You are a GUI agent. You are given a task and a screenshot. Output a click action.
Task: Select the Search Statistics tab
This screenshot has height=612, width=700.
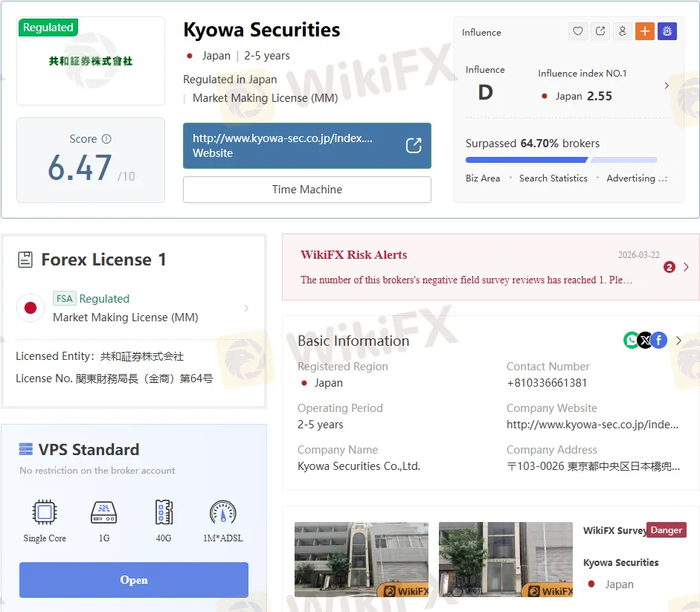(553, 178)
